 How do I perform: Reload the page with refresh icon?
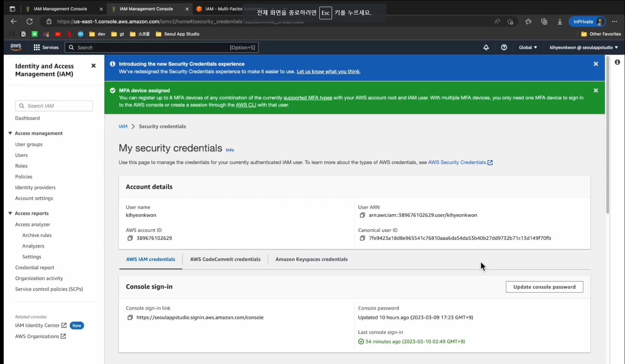click(x=29, y=22)
